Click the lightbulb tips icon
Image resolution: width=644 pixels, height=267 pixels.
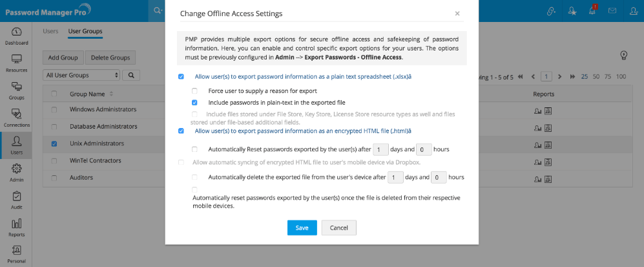(x=624, y=55)
